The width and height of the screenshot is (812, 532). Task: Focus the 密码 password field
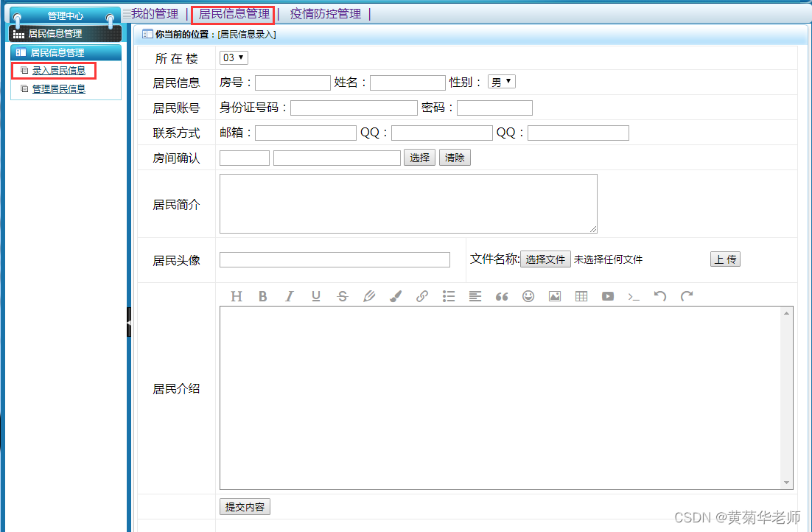click(x=494, y=108)
